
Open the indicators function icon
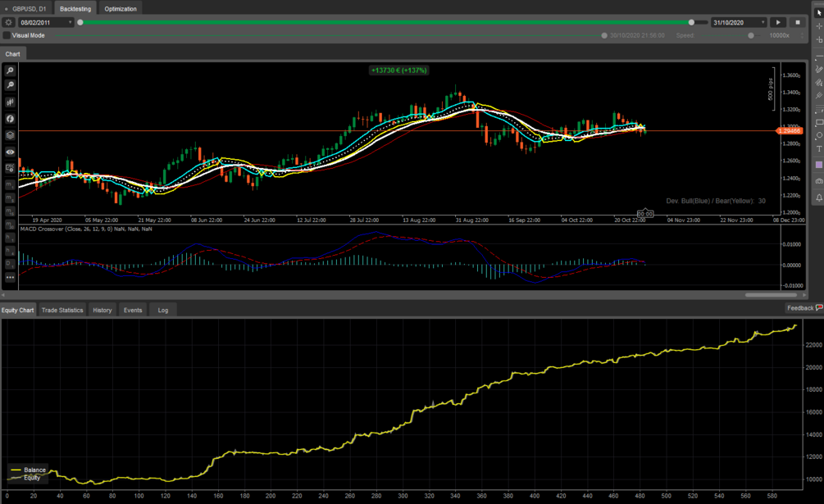point(10,119)
